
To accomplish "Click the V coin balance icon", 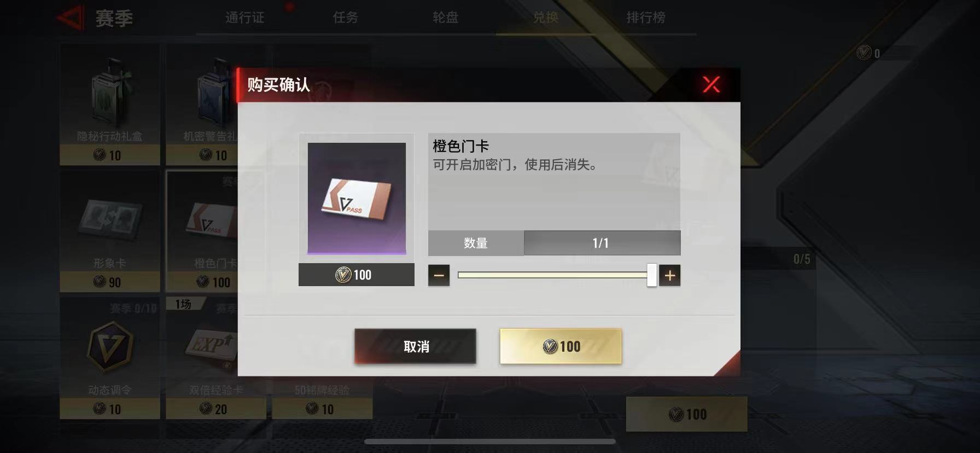I will pos(864,53).
